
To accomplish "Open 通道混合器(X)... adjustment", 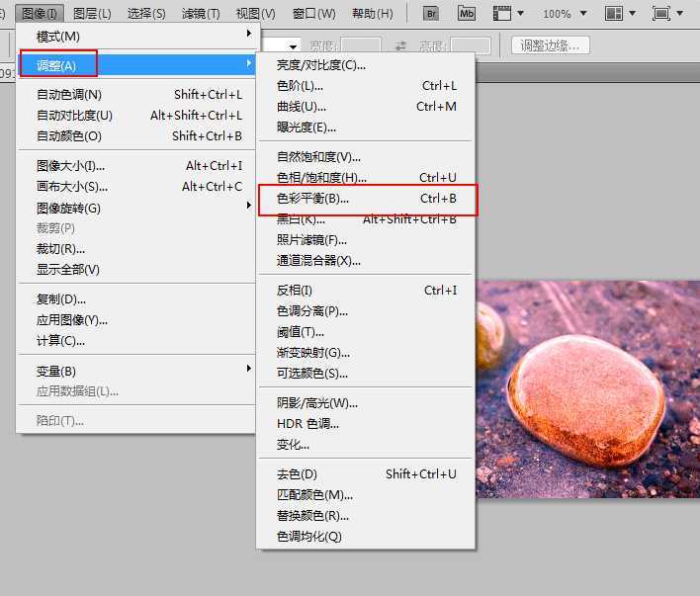I will tap(366, 261).
